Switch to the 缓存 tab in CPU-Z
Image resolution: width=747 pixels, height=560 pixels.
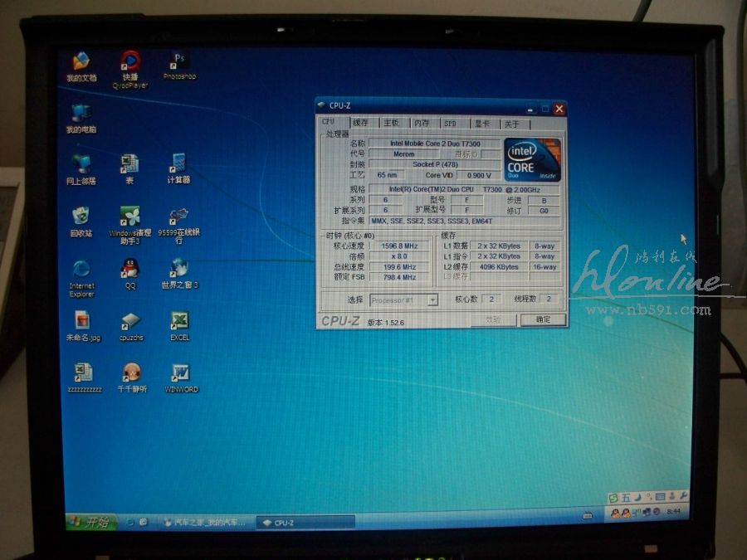[364, 123]
